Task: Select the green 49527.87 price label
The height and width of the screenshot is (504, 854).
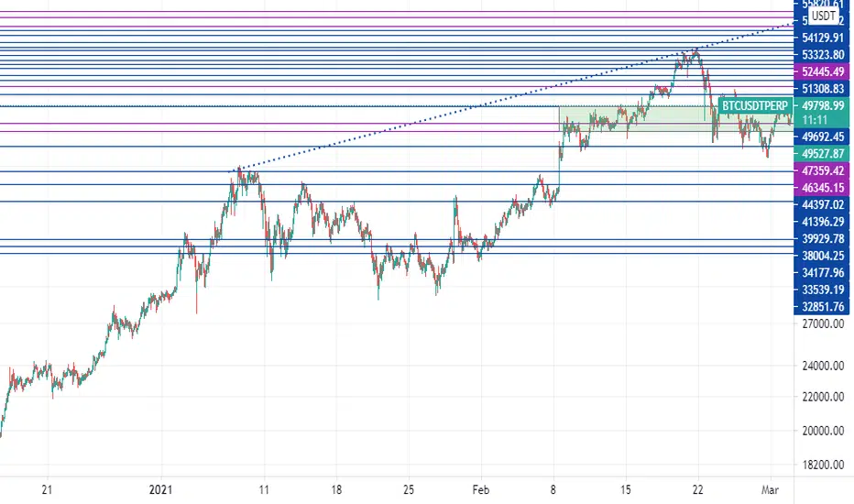Action: click(823, 154)
